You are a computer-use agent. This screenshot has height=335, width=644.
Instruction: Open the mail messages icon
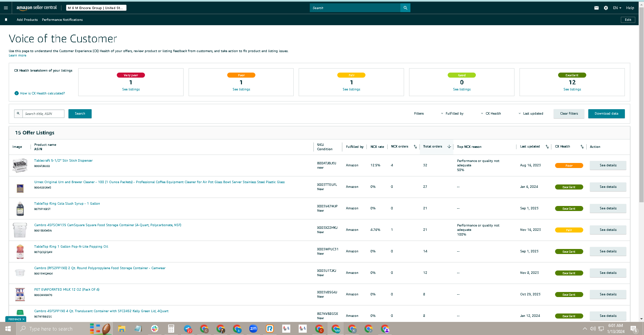[596, 8]
